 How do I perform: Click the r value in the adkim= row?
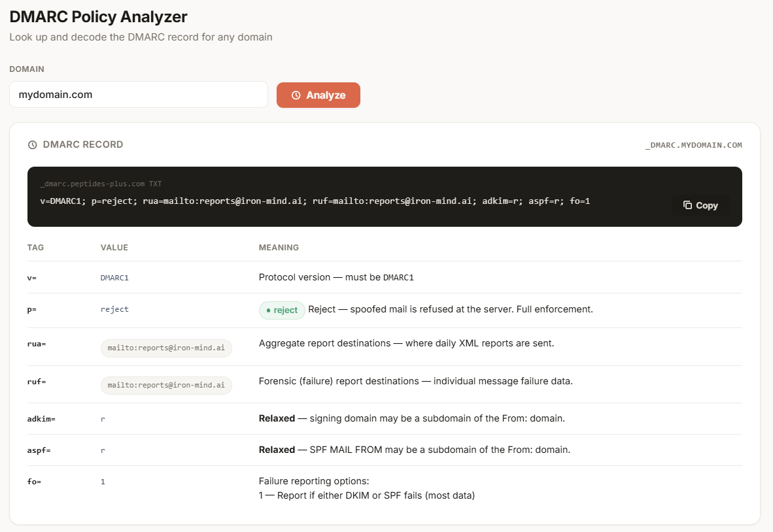[x=103, y=419]
